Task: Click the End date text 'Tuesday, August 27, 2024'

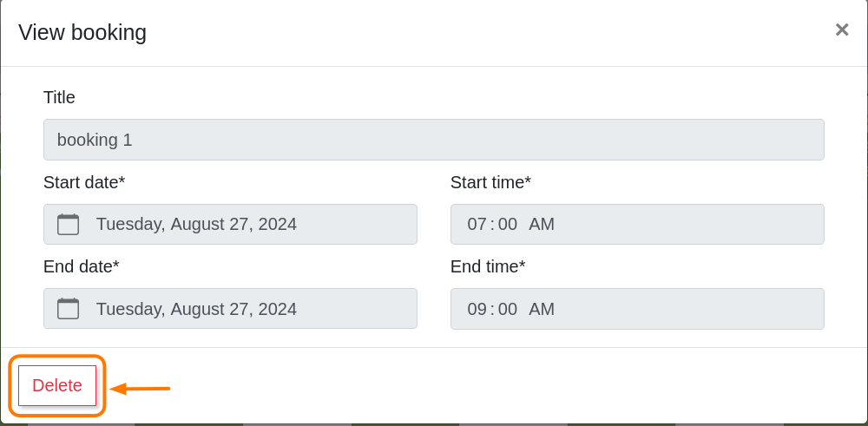Action: pyautogui.click(x=196, y=309)
